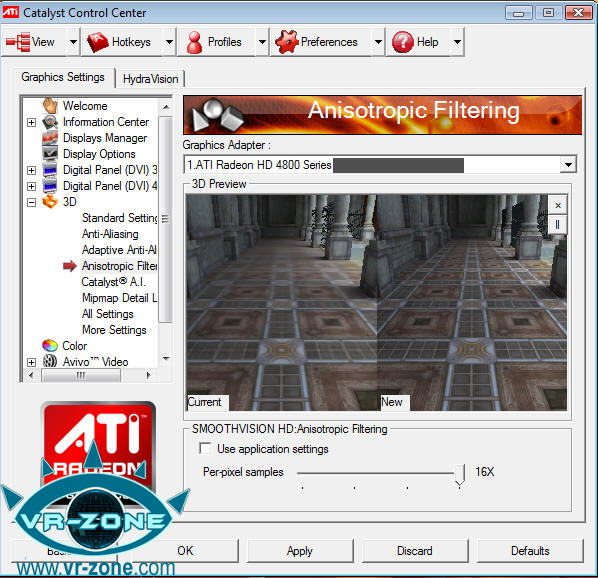Click the Profiles person icon
This screenshot has height=578, width=598.
coord(195,42)
